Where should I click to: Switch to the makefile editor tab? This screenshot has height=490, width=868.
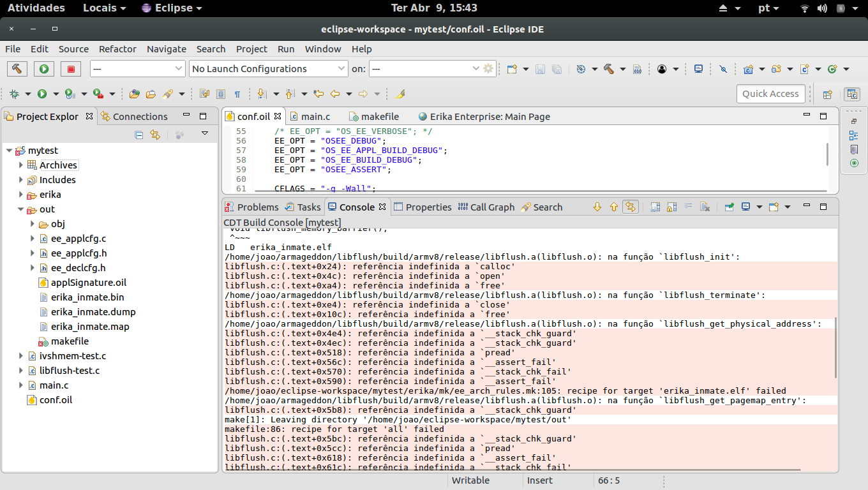click(x=374, y=117)
